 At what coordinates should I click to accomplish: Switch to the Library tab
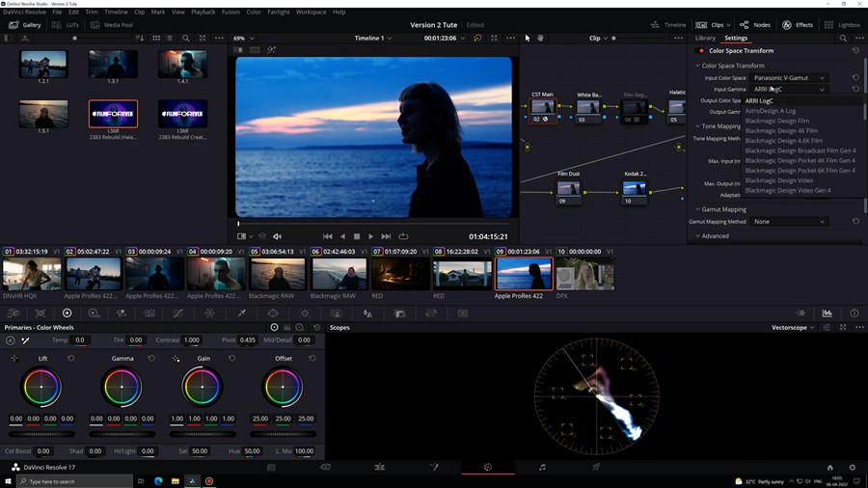click(x=705, y=39)
